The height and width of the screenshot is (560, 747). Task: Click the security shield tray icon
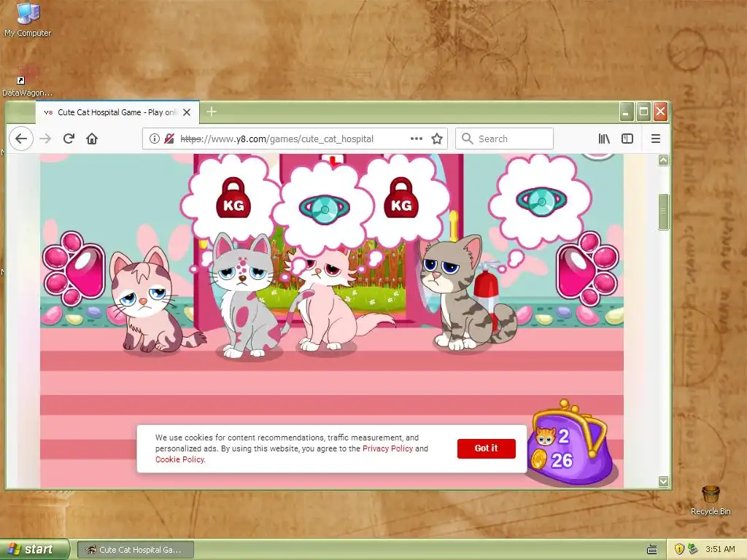(679, 549)
